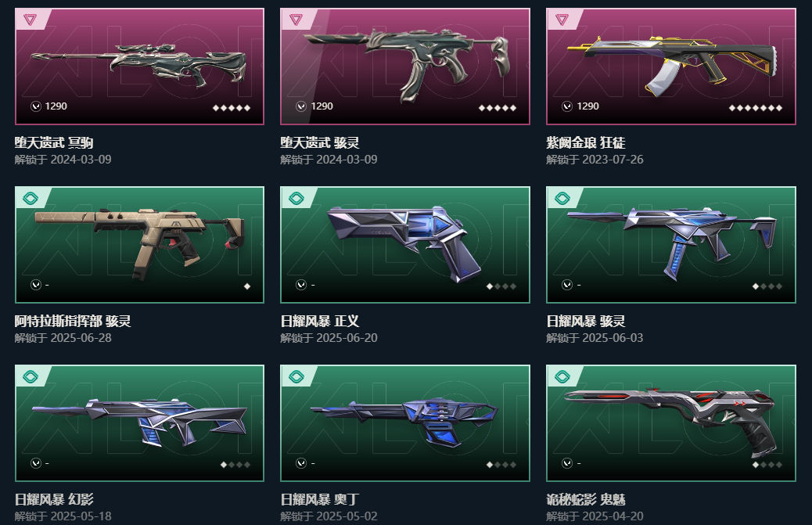
Task: Click the level diamonds on 日耀风暴 骇灵 card
Action: click(767, 286)
